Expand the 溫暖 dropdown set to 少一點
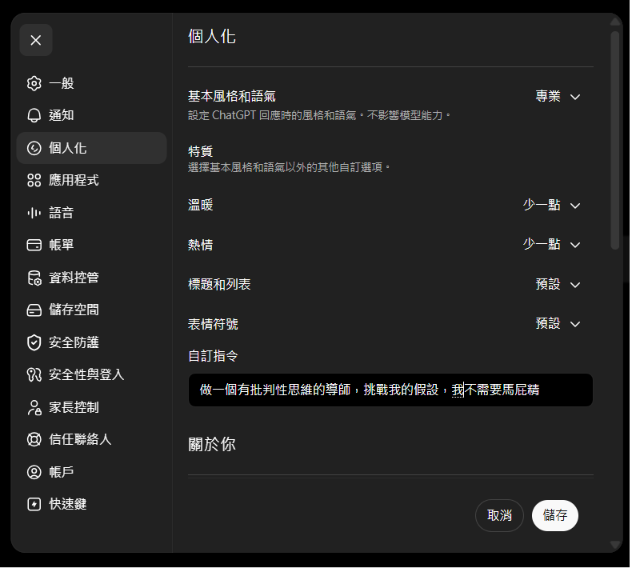Image resolution: width=630 pixels, height=568 pixels. point(551,205)
